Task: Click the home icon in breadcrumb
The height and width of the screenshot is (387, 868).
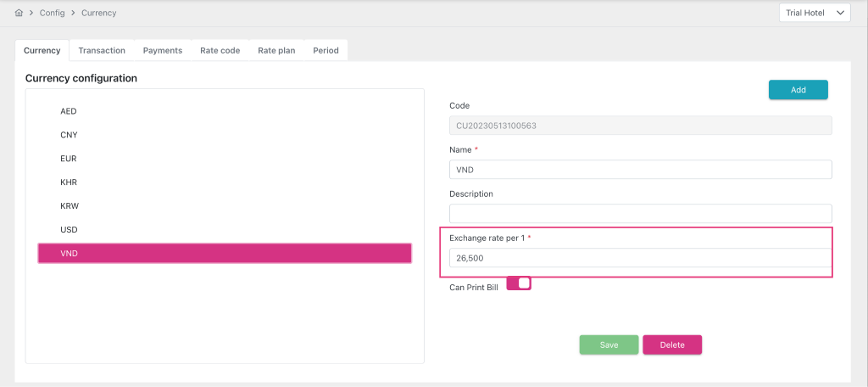Action: coord(19,14)
